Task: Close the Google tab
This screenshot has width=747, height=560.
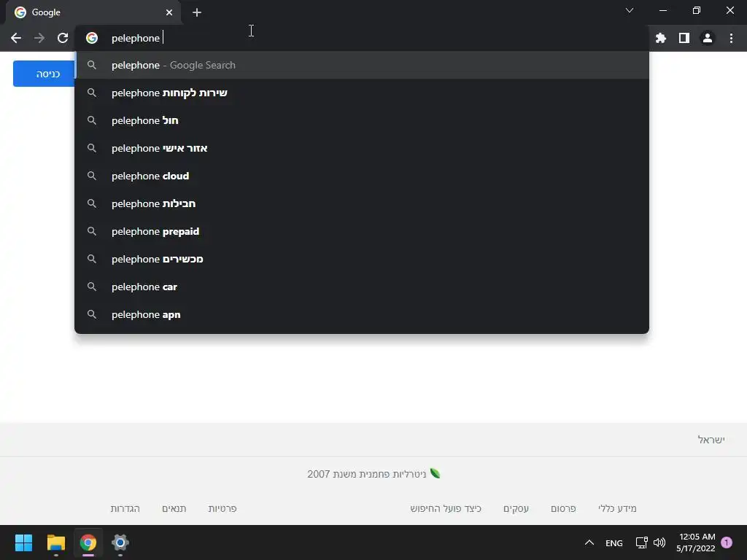Action: pyautogui.click(x=169, y=12)
